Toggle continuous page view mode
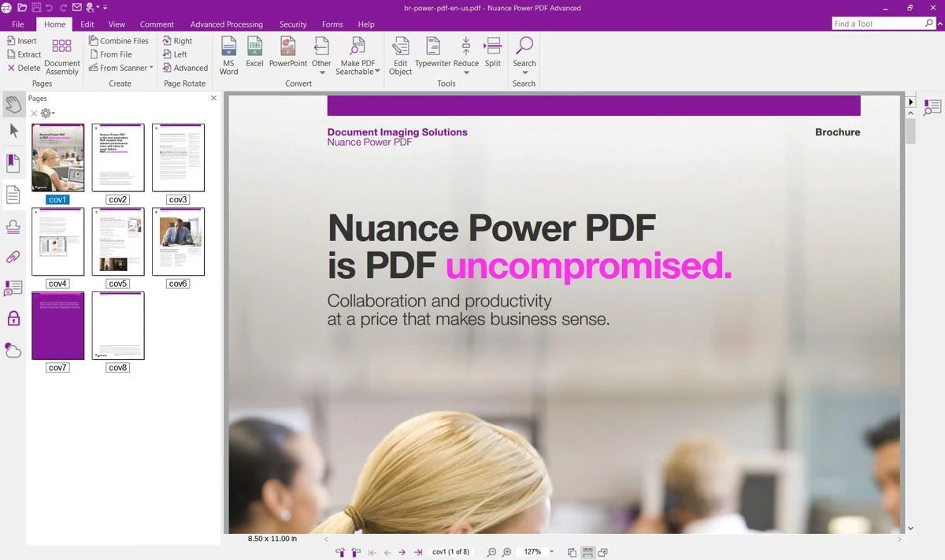945x560 pixels. pos(587,552)
